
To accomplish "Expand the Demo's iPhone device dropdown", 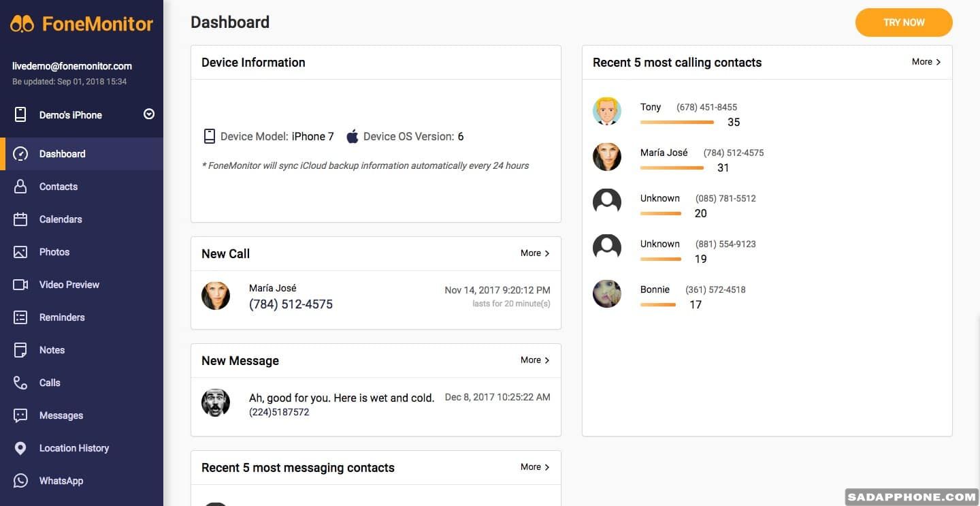I will pos(149,114).
